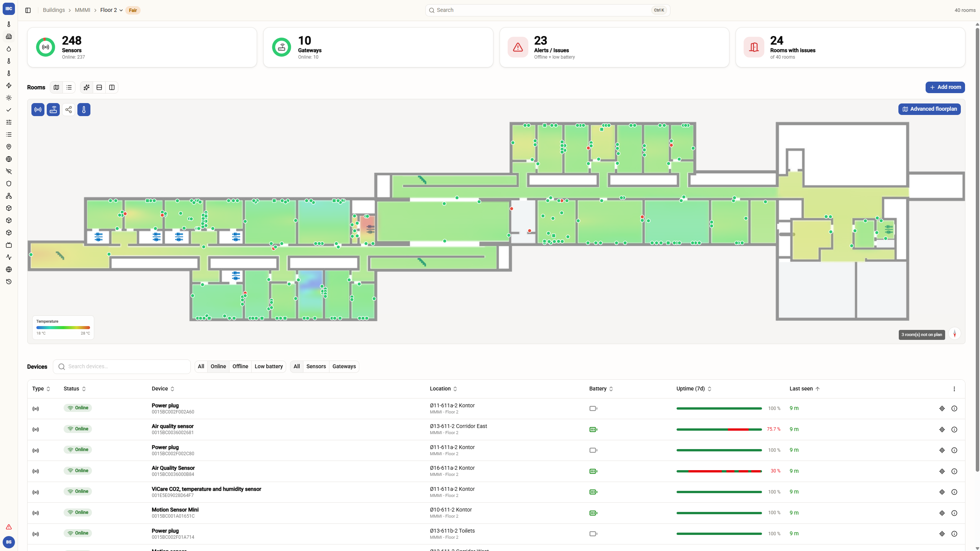
Task: Collapse the sidebar panel
Action: click(x=28, y=10)
